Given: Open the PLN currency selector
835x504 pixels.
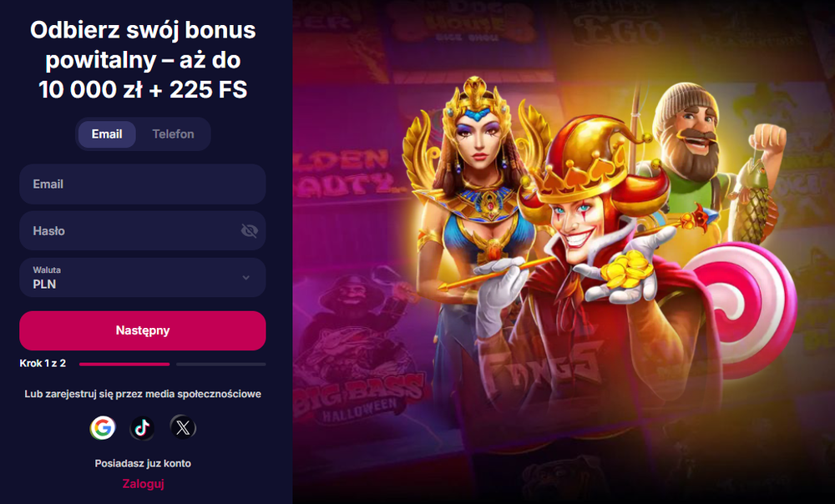Looking at the screenshot, I should [143, 277].
